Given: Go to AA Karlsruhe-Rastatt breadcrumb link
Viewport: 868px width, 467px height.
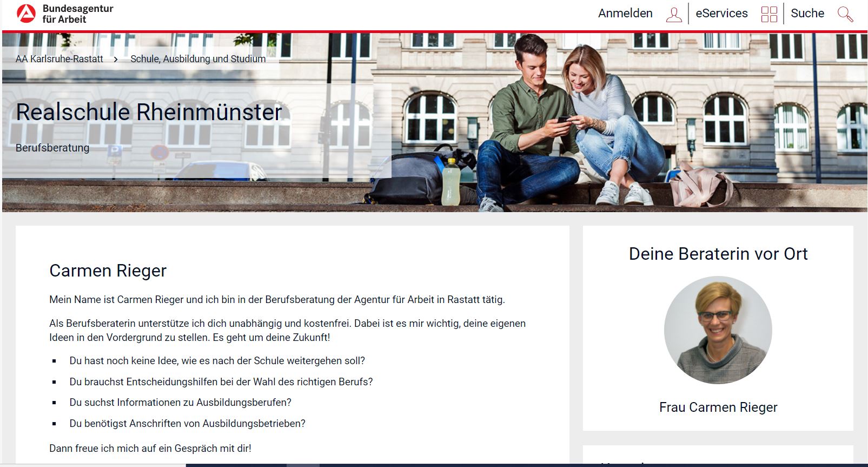Looking at the screenshot, I should point(59,59).
